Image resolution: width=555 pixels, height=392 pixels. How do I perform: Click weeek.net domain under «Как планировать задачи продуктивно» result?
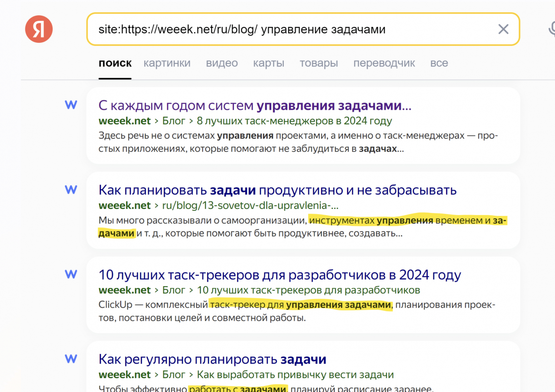coord(125,205)
